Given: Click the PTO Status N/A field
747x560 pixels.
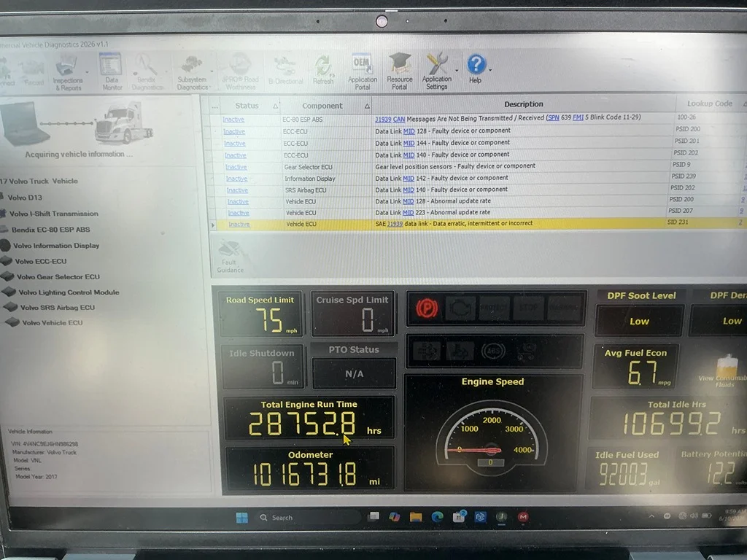Looking at the screenshot, I should click(x=354, y=374).
